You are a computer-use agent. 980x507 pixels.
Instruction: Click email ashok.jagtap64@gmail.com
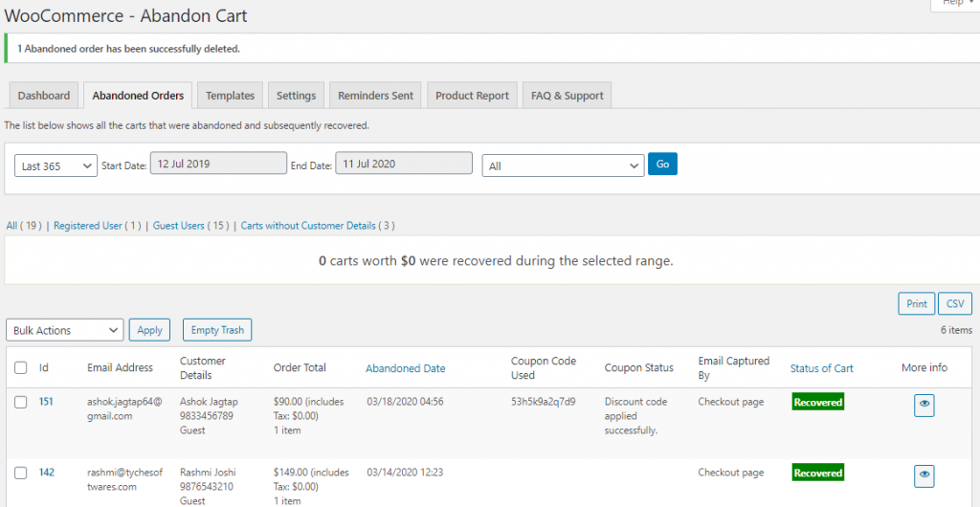(x=125, y=409)
